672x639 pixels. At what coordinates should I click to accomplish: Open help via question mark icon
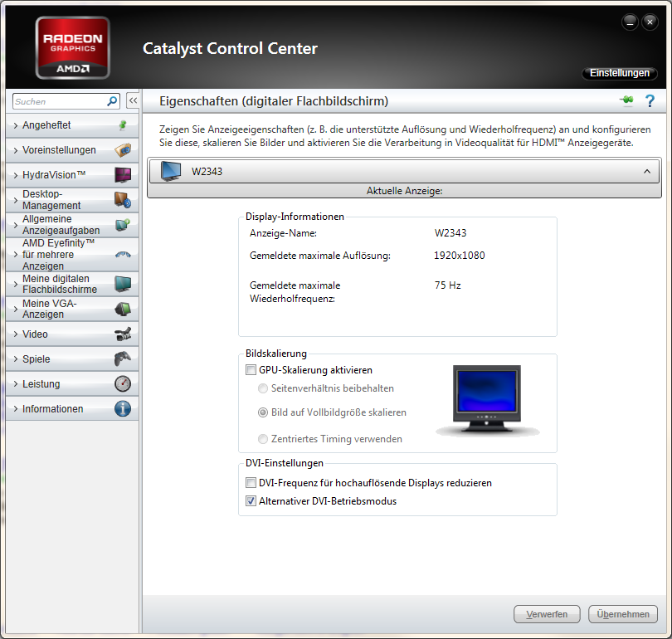pyautogui.click(x=650, y=100)
